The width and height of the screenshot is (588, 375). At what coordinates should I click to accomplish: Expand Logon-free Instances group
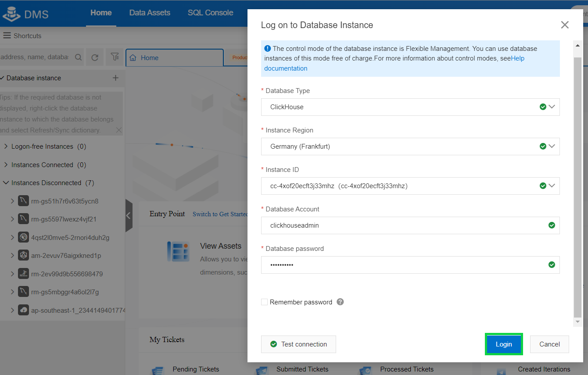coord(6,146)
